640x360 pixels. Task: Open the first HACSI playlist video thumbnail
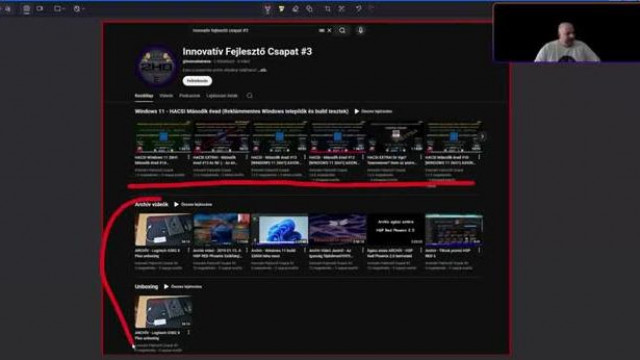[163, 136]
